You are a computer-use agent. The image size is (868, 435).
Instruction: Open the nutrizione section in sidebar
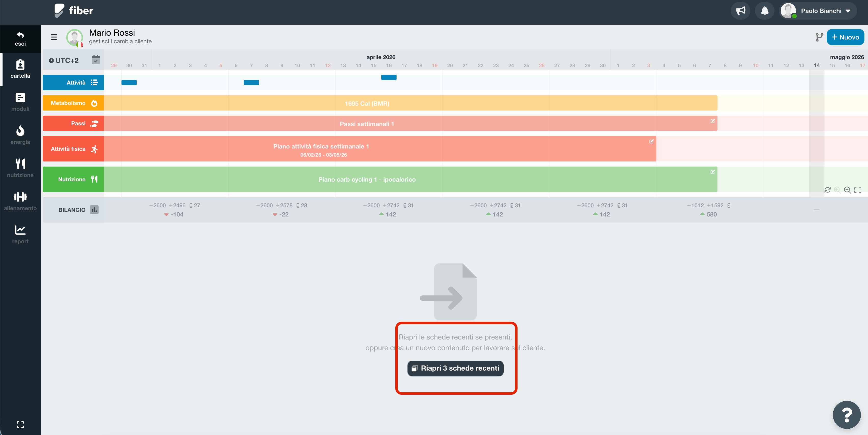click(x=20, y=168)
